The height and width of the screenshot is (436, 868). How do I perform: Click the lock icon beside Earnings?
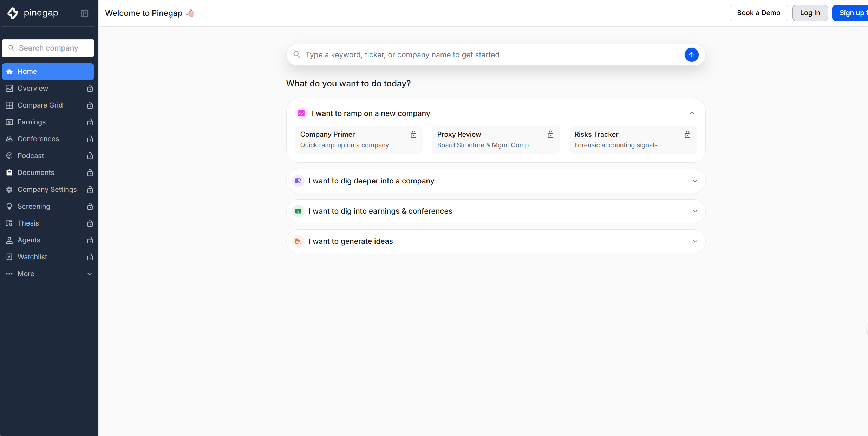[90, 122]
